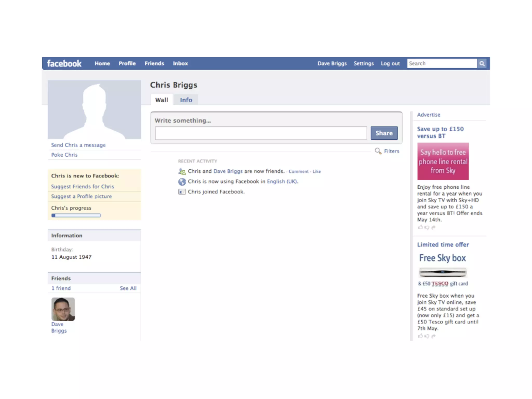Click thumbs-down icon under BT ad
Image resolution: width=532 pixels, height=399 pixels.
(427, 228)
